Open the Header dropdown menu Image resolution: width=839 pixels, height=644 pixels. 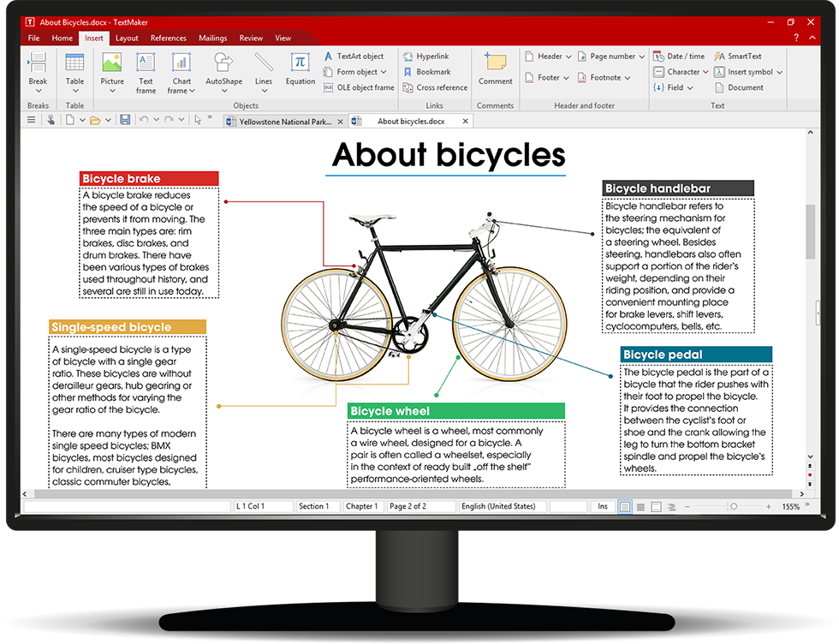coord(549,57)
